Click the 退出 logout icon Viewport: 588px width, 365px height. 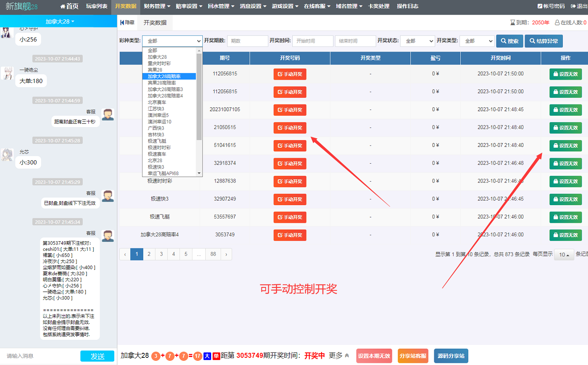pyautogui.click(x=579, y=6)
